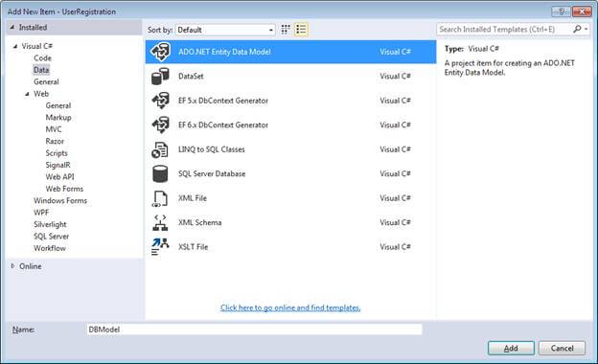Click the DataSet template icon
Image resolution: width=598 pixels, height=364 pixels.
(x=160, y=77)
